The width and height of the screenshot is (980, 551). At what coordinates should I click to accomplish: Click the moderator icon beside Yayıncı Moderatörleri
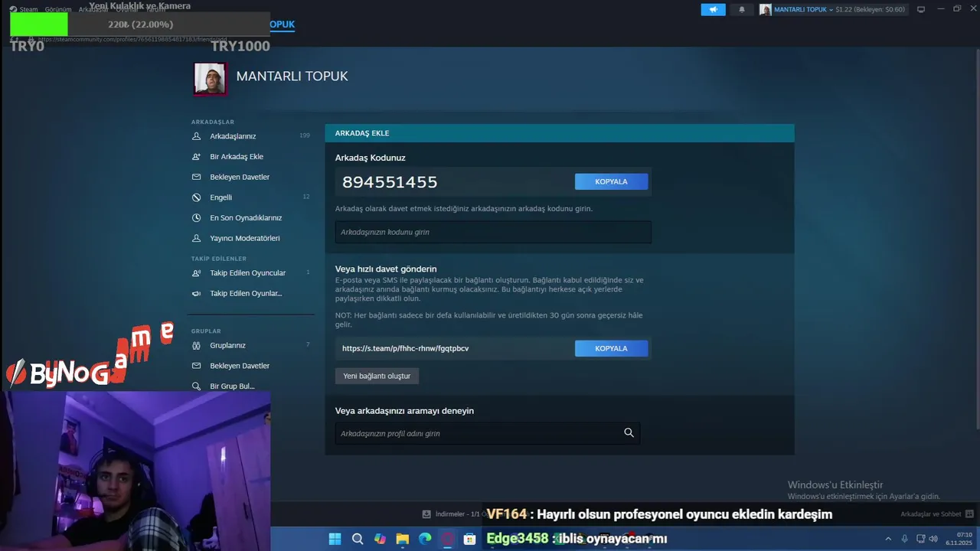coord(196,238)
